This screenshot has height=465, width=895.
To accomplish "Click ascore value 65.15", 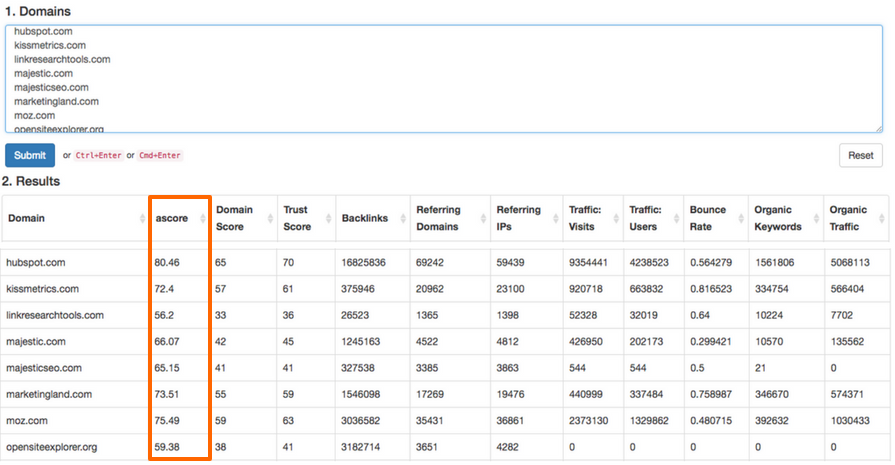I will [x=167, y=368].
